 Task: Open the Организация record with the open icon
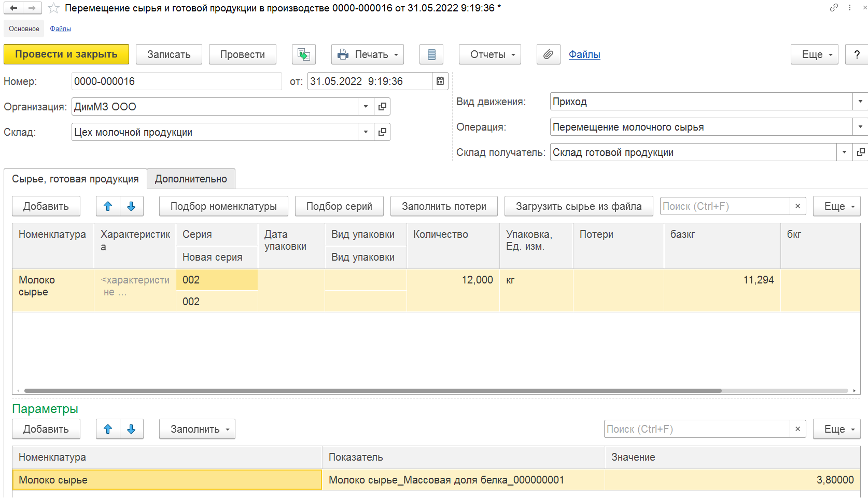tap(382, 107)
